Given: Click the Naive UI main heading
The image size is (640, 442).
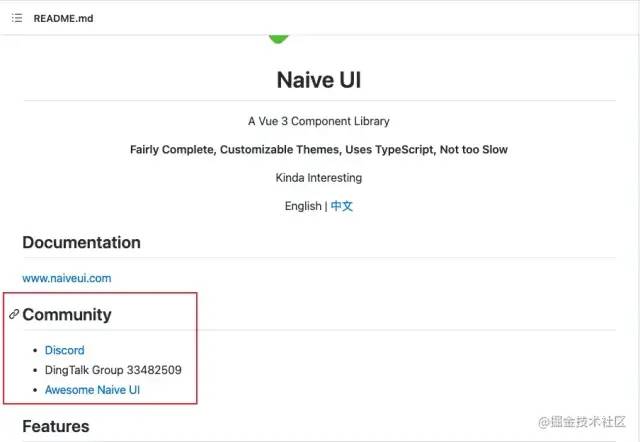Looking at the screenshot, I should click(319, 81).
